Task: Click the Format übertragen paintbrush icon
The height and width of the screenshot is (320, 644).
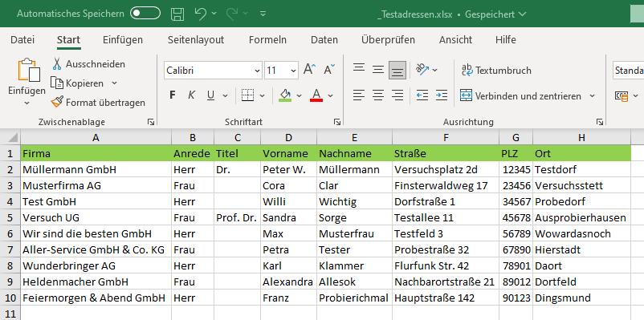Action: (57, 102)
